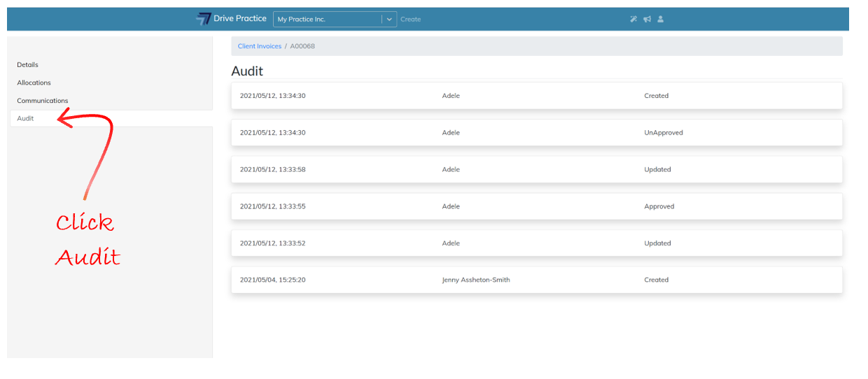This screenshot has width=868, height=379.
Task: Select the 13:34:30 Created audit row
Action: (536, 96)
